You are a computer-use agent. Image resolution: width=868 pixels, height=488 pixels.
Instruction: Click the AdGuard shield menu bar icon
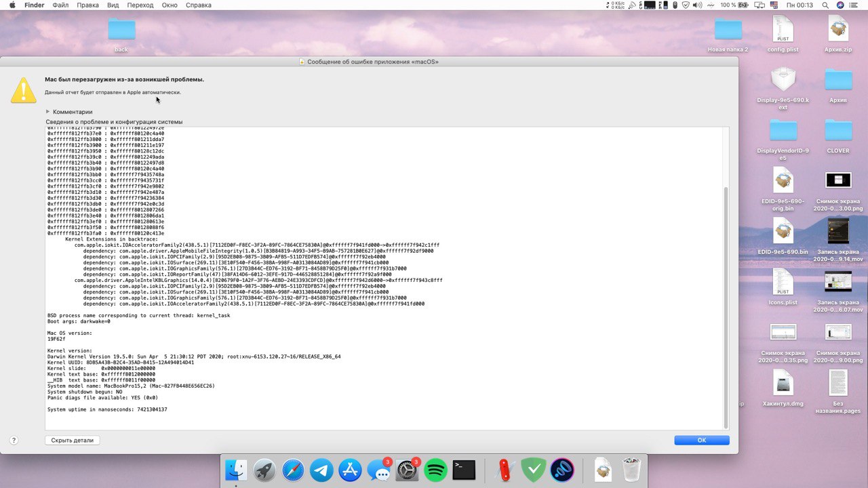pyautogui.click(x=686, y=5)
